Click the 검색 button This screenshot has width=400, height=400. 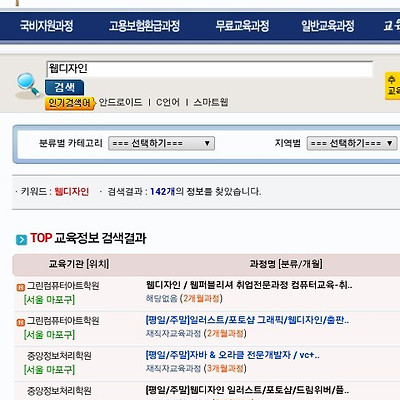click(x=64, y=88)
